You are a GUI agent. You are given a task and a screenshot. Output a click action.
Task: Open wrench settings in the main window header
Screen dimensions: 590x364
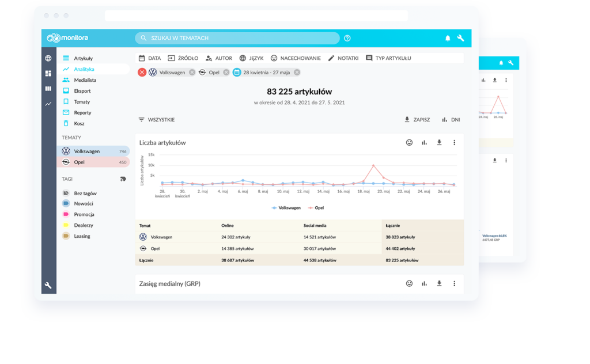point(460,38)
